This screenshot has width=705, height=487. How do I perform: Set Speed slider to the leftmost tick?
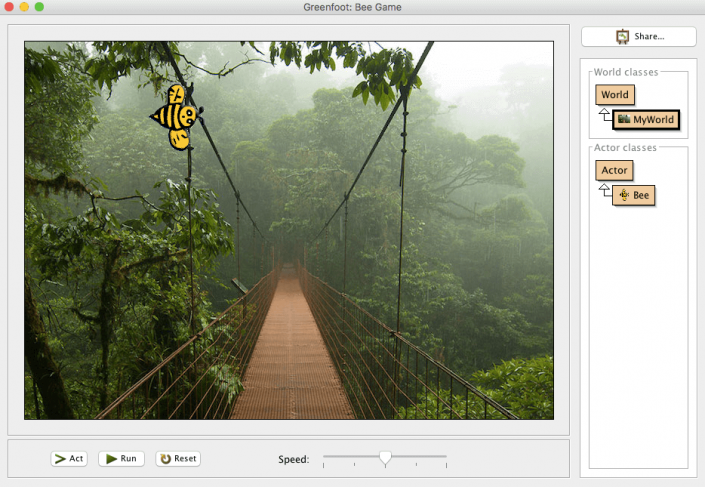pyautogui.click(x=324, y=460)
